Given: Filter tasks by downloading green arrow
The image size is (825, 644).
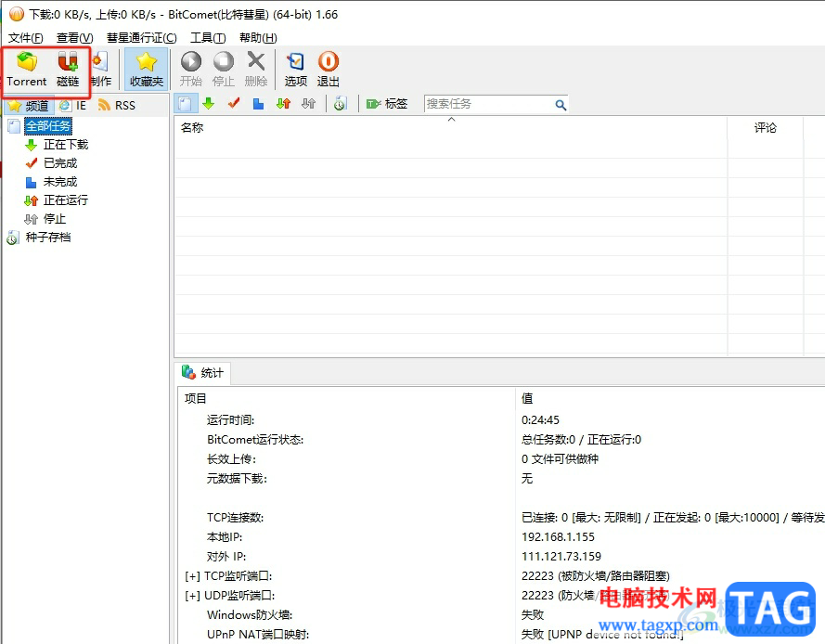Looking at the screenshot, I should click(209, 104).
